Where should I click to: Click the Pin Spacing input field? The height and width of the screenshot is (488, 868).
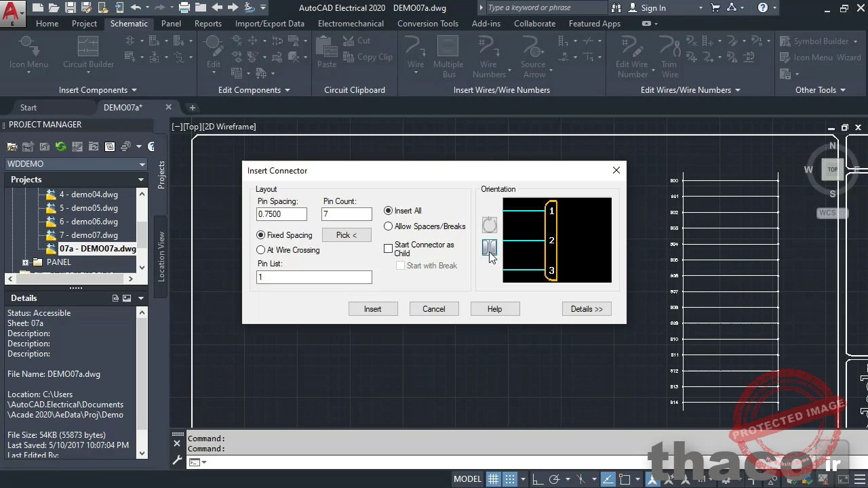[281, 214]
